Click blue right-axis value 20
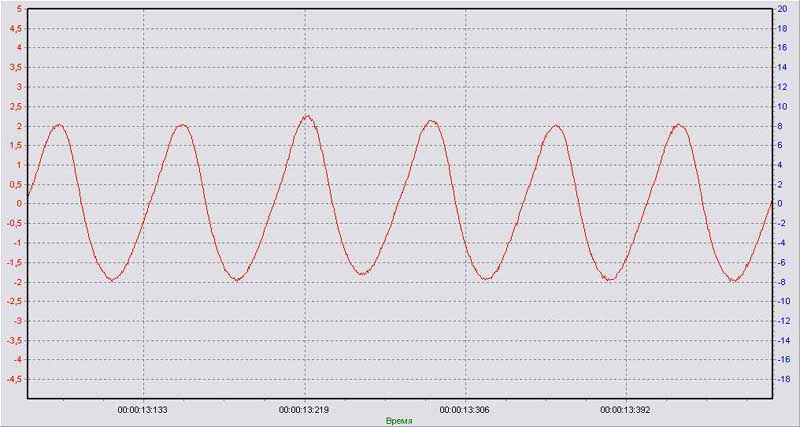This screenshot has width=800, height=427. pos(781,9)
